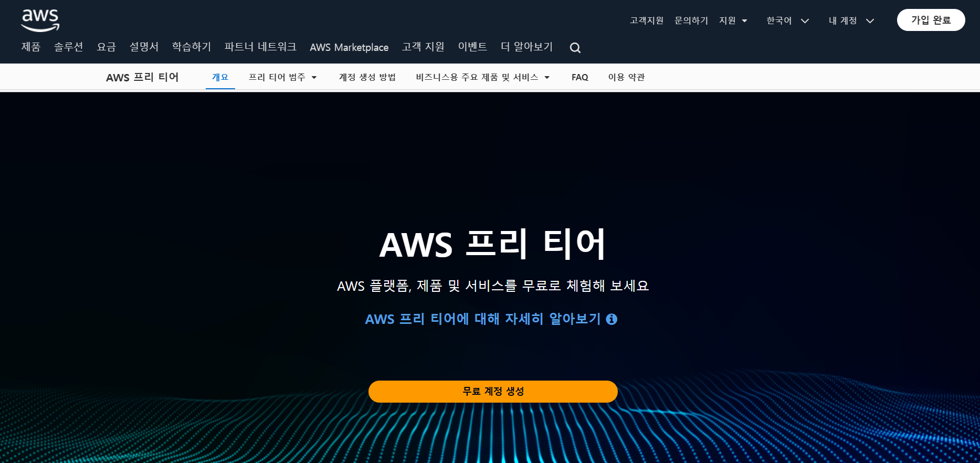Click the AWS logo
This screenshot has height=463, width=980.
[40, 20]
